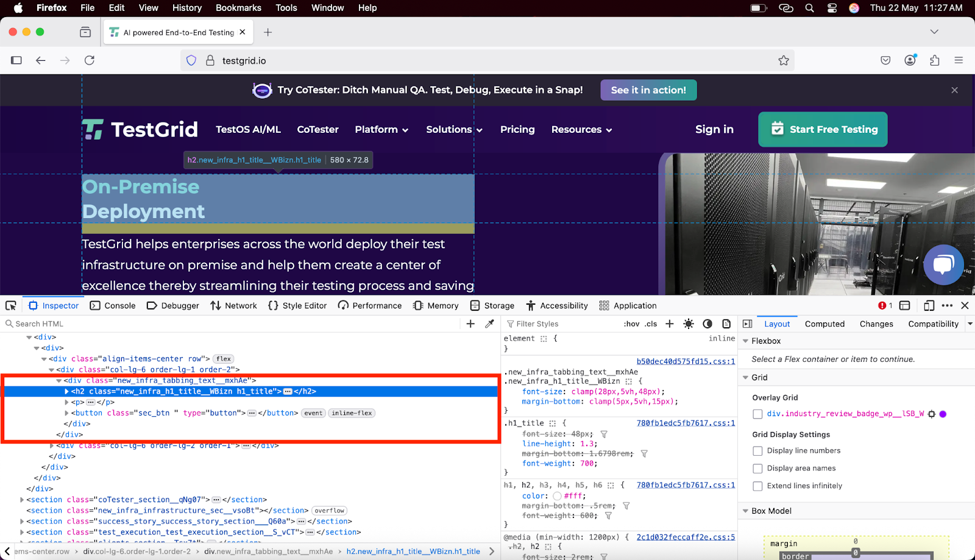Enable overlay grid for div.industry_review_badge_wp
This screenshot has width=975, height=560.
tap(757, 414)
